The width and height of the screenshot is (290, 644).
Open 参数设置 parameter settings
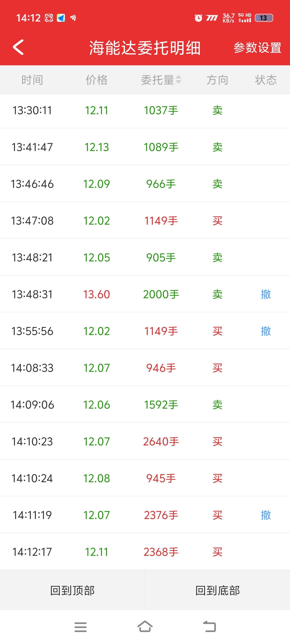[x=258, y=48]
